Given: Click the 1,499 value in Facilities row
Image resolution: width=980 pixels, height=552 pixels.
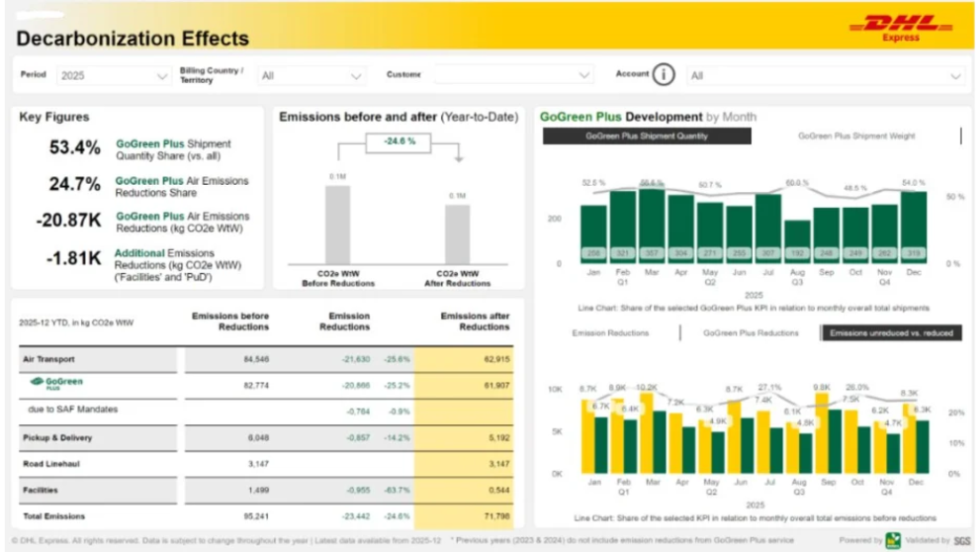Looking at the screenshot, I should 258,490.
